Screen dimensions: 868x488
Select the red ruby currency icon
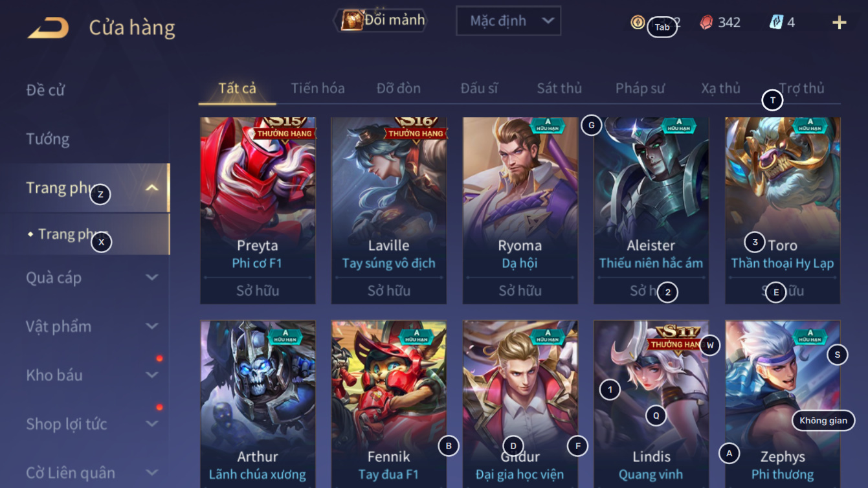pyautogui.click(x=707, y=23)
